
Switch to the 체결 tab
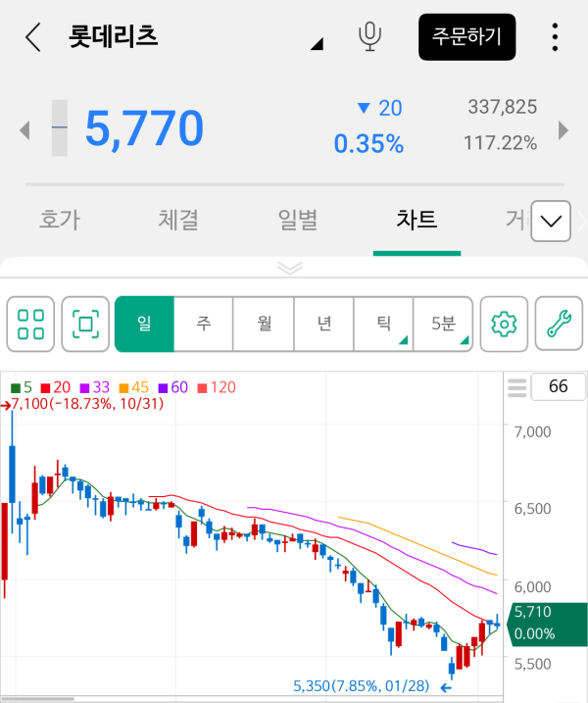point(178,221)
